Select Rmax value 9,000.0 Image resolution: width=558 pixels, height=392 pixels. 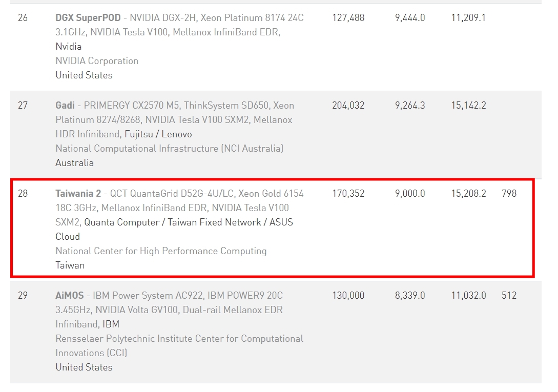pyautogui.click(x=410, y=193)
